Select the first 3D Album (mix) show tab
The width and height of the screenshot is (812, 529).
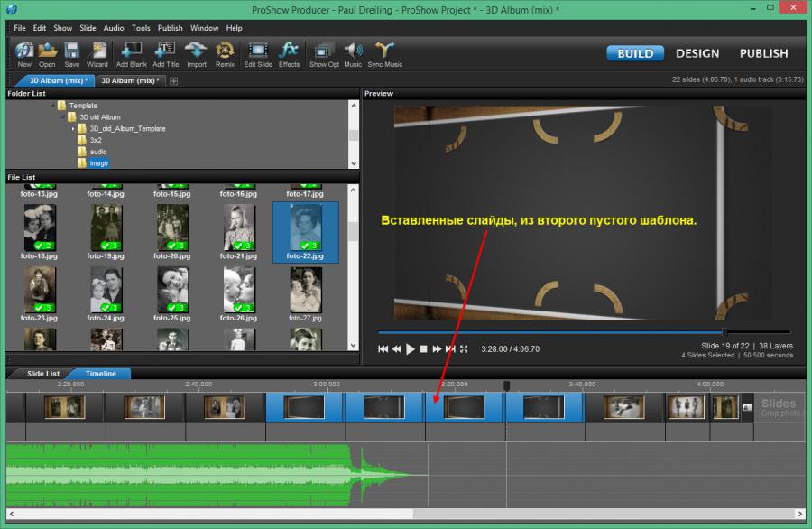tap(56, 81)
